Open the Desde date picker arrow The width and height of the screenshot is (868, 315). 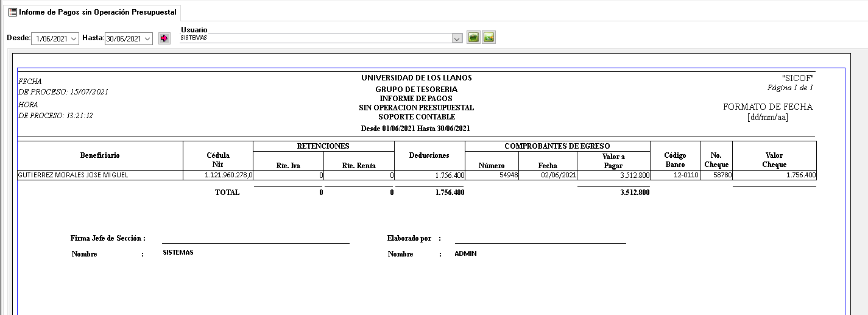click(x=74, y=38)
